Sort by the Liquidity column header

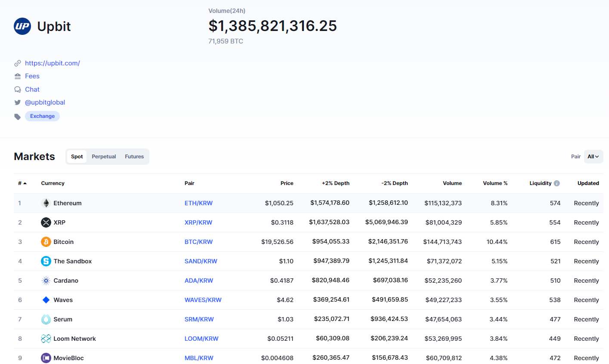[x=541, y=183]
